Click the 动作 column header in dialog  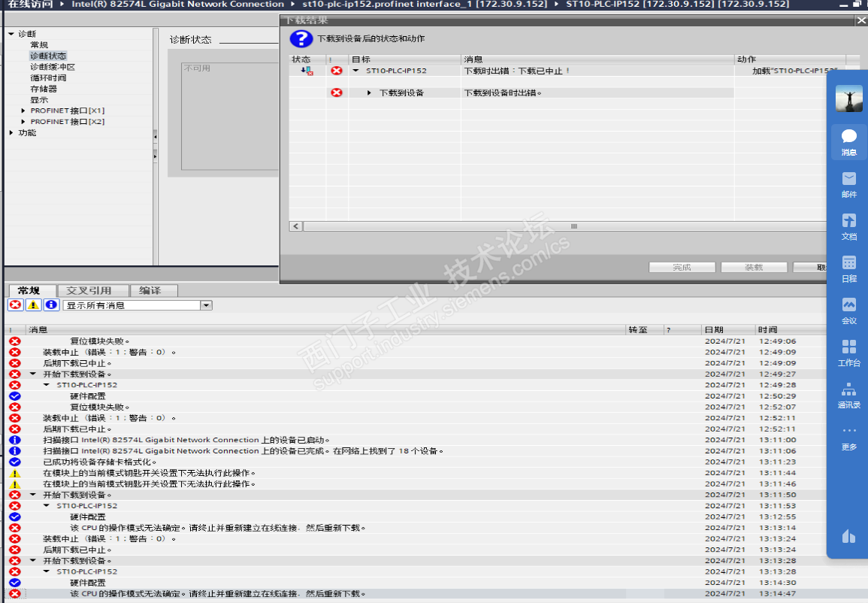coord(790,59)
